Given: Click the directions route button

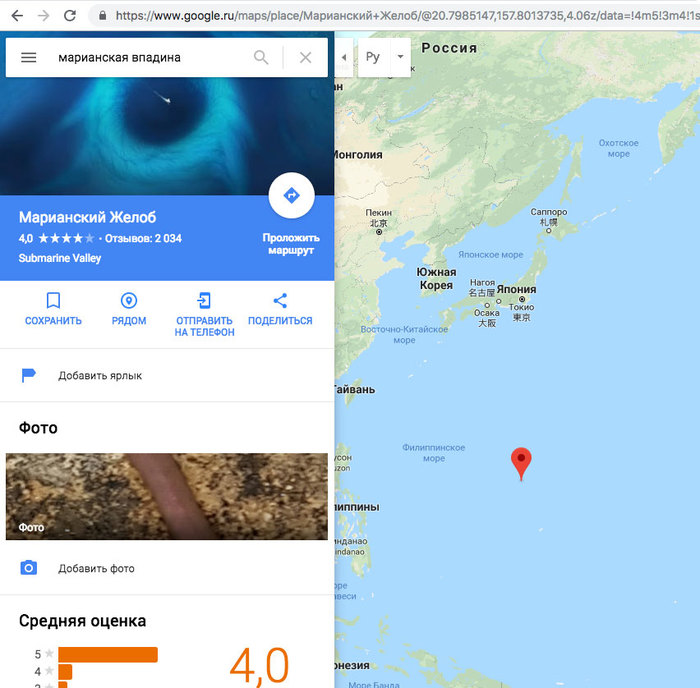Looking at the screenshot, I should click(292, 196).
